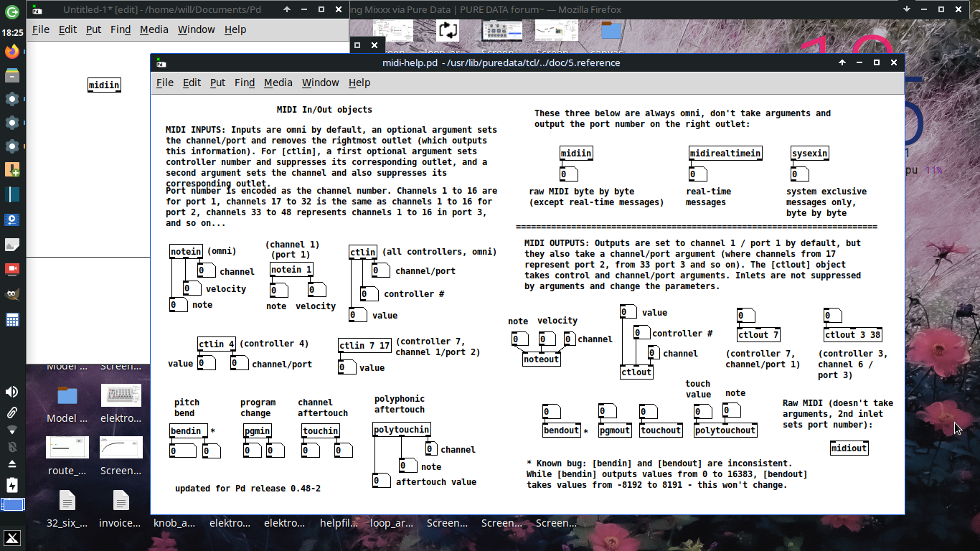Viewport: 980px width, 551px height.
Task: Click the eject removable media tray icon
Action: click(12, 463)
